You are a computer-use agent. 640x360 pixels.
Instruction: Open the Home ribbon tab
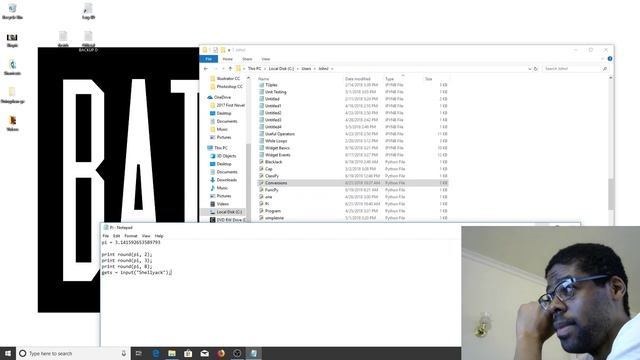(227, 59)
